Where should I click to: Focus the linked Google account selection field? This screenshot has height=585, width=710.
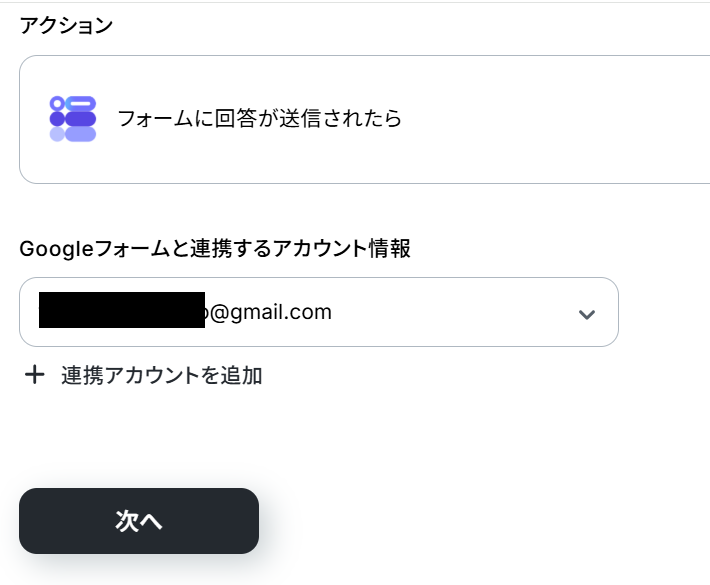(319, 312)
